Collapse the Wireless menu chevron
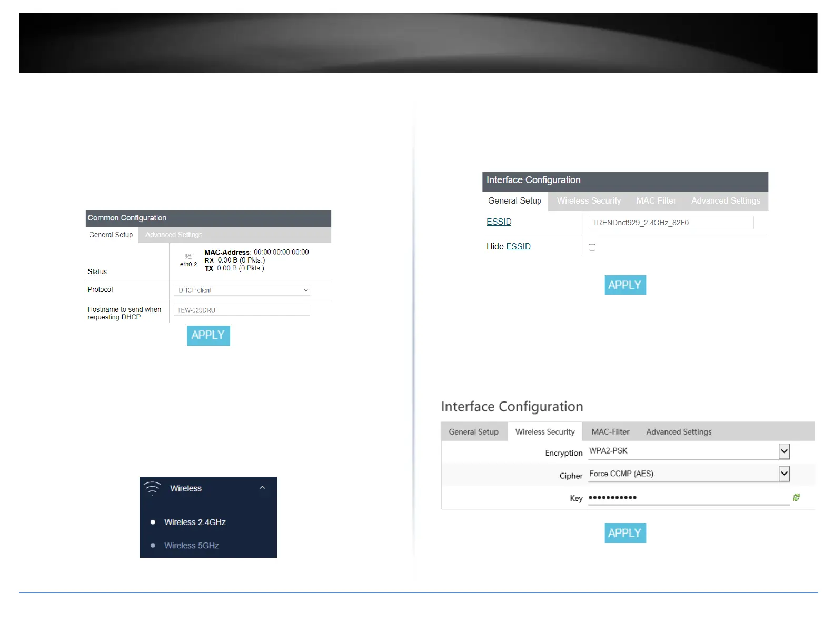 pos(262,488)
